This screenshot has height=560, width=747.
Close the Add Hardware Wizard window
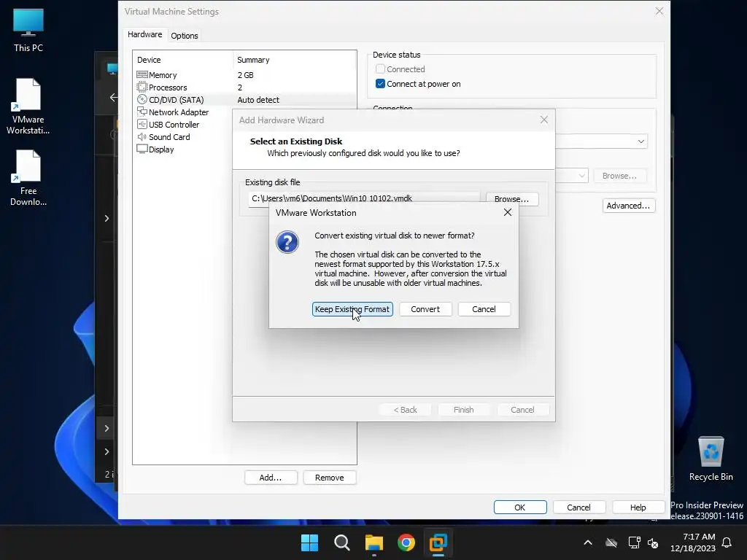pos(544,120)
